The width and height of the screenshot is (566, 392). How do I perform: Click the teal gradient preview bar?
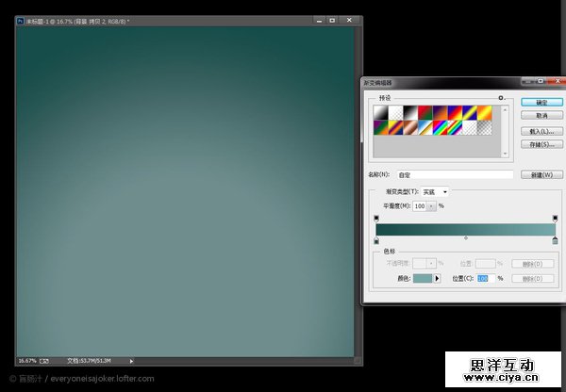(466, 229)
